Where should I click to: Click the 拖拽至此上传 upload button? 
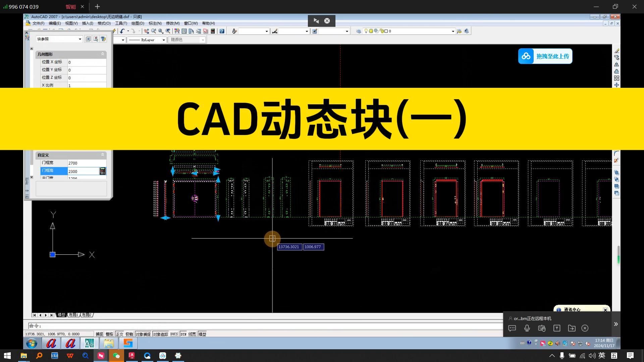(545, 56)
